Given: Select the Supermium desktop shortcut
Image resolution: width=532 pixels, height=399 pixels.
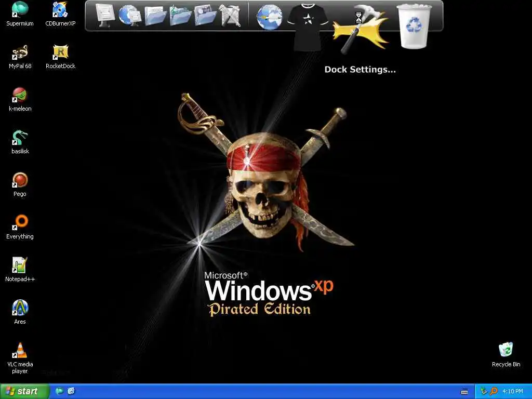Looking at the screenshot, I should coord(20,14).
